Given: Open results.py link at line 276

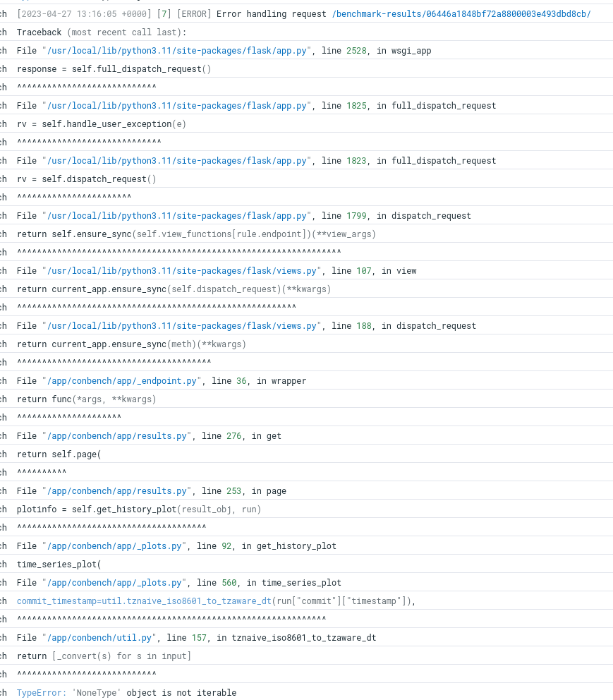Looking at the screenshot, I should [x=116, y=435].
